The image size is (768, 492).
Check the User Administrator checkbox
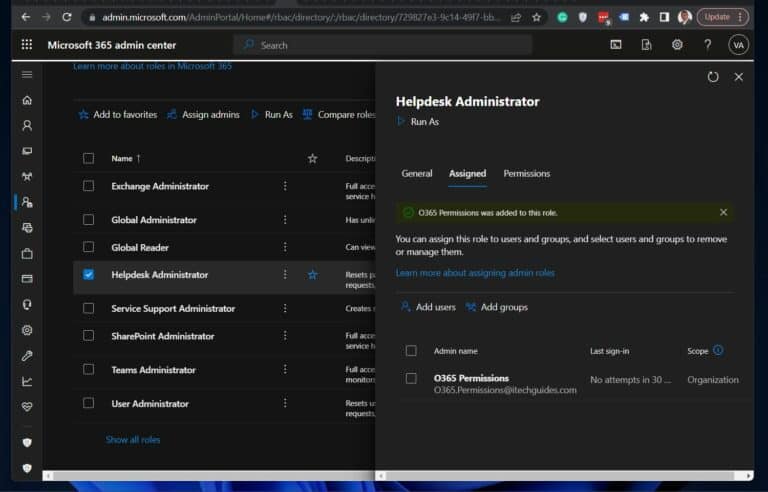click(x=88, y=402)
